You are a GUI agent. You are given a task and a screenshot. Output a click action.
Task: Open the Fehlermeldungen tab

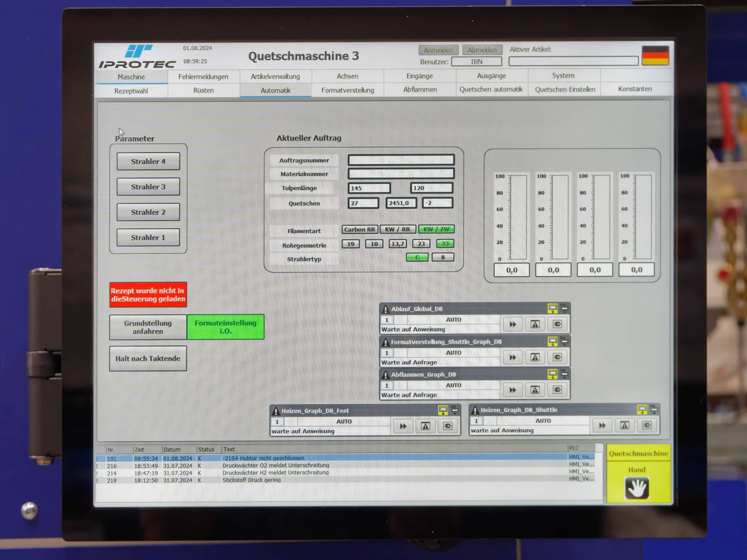(x=203, y=77)
